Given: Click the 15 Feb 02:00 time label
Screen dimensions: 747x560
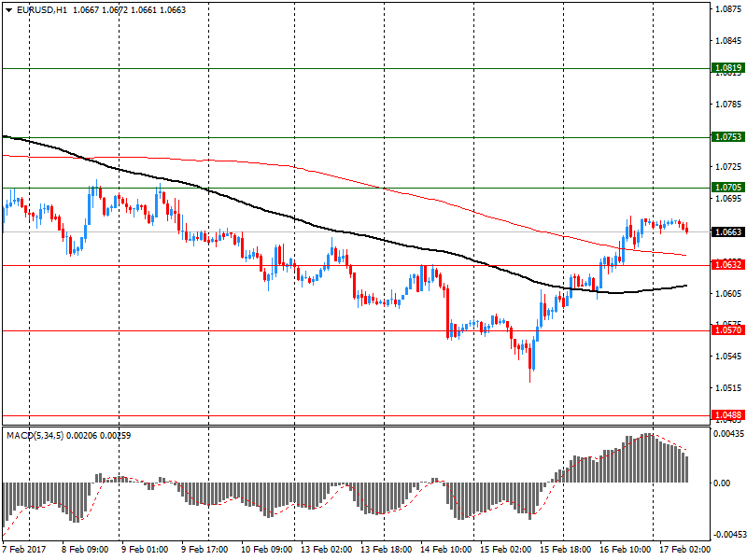Looking at the screenshot, I should tap(505, 550).
